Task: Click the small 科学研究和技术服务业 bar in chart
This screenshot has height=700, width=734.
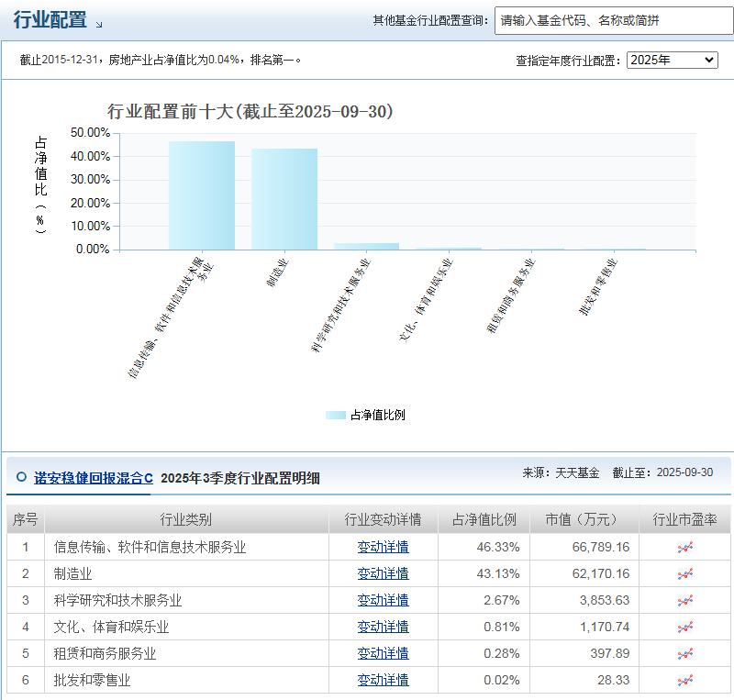Action: point(366,247)
